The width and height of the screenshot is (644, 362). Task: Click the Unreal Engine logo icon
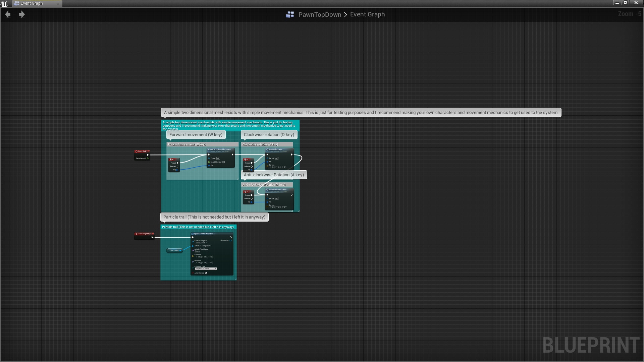pos(5,3)
